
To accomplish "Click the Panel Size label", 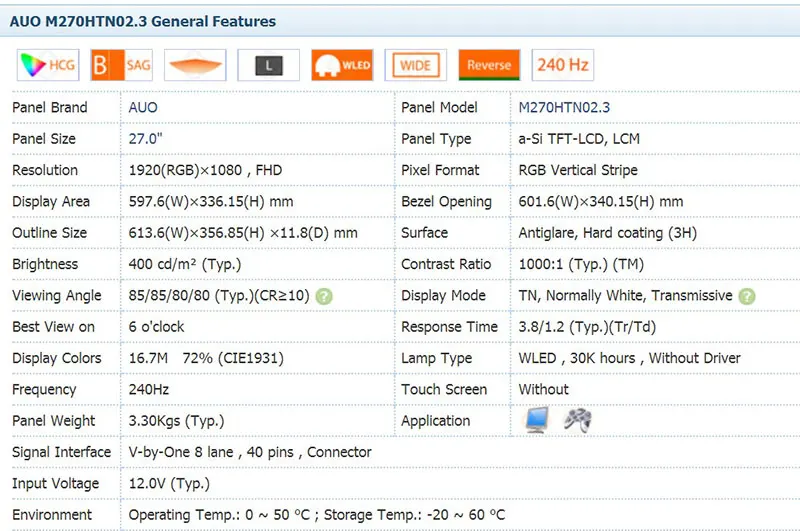I will [x=44, y=139].
